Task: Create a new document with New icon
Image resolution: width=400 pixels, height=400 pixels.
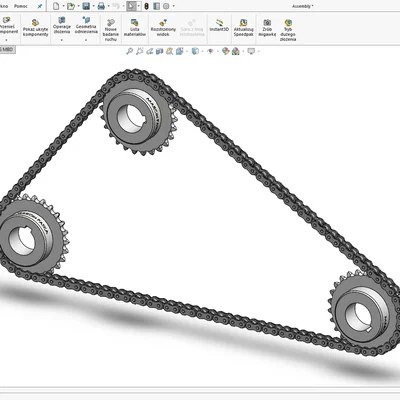Action: coord(56,6)
